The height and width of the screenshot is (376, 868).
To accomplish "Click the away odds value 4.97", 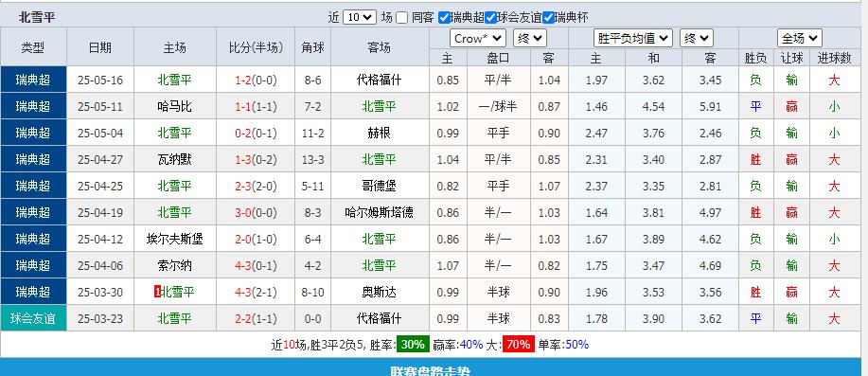I will 710,213.
